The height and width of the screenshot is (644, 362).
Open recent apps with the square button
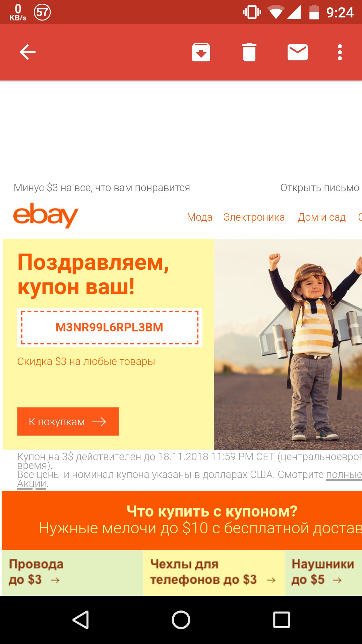282,620
